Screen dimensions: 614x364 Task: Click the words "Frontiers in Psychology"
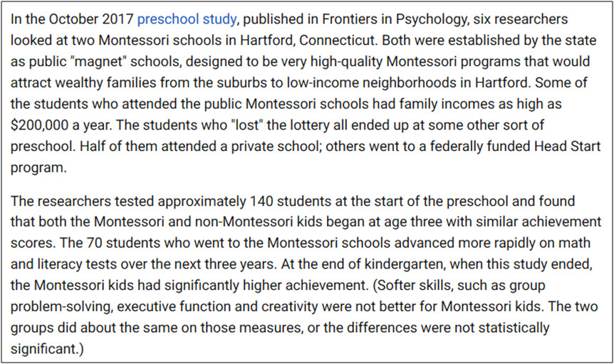click(x=395, y=19)
